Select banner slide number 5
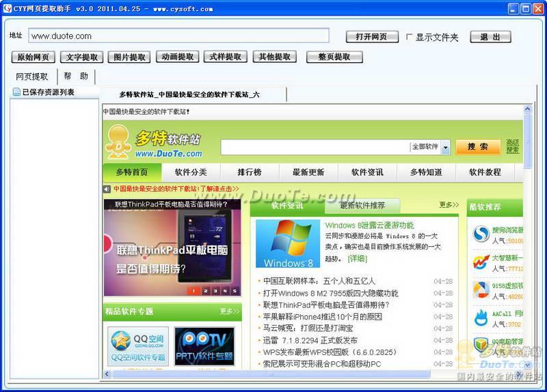Image resolution: width=547 pixels, height=392 pixels. click(x=235, y=291)
